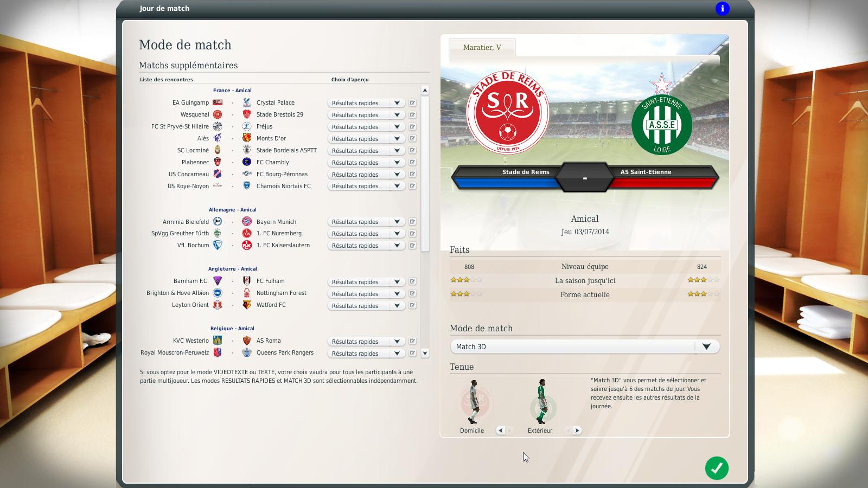
Task: Open details icon for US Concarneau match
Action: coord(412,175)
